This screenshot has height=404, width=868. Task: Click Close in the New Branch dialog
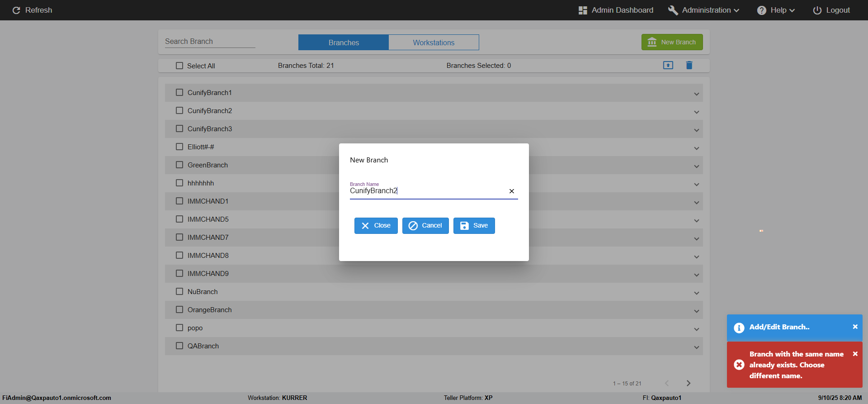[376, 226]
